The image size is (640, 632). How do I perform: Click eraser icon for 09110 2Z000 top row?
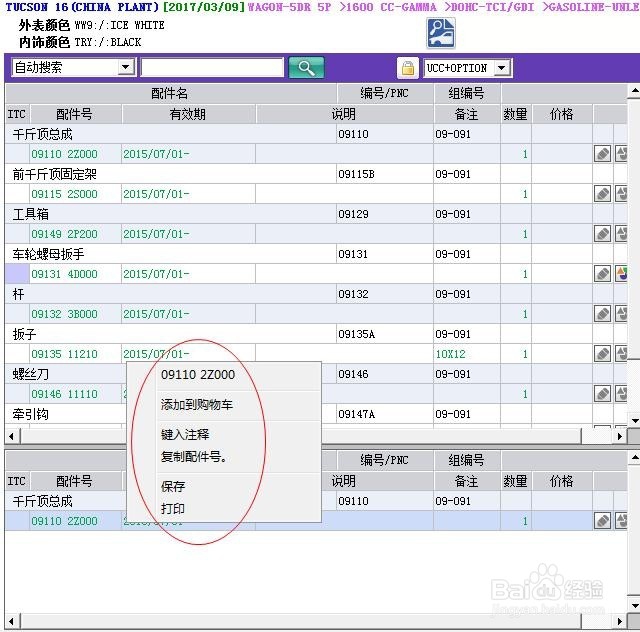[602, 154]
